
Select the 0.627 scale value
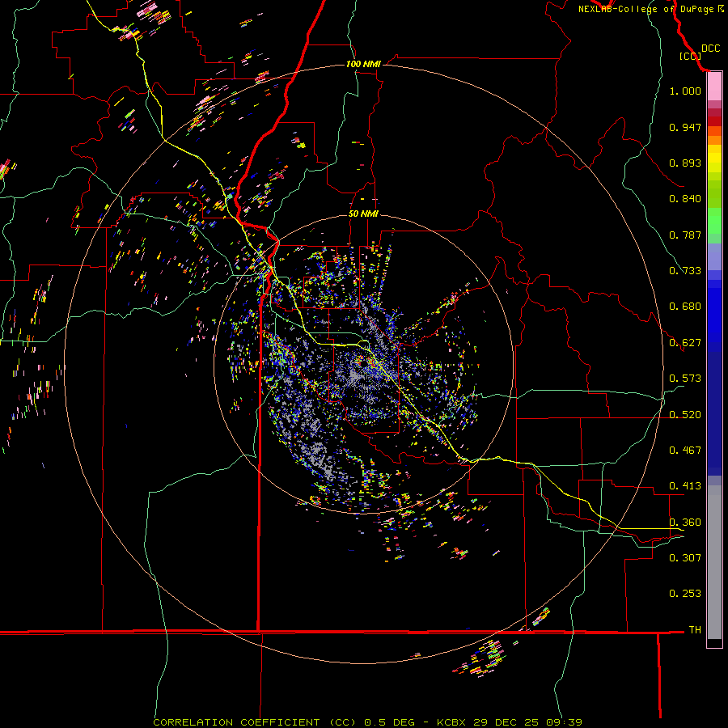click(x=685, y=343)
